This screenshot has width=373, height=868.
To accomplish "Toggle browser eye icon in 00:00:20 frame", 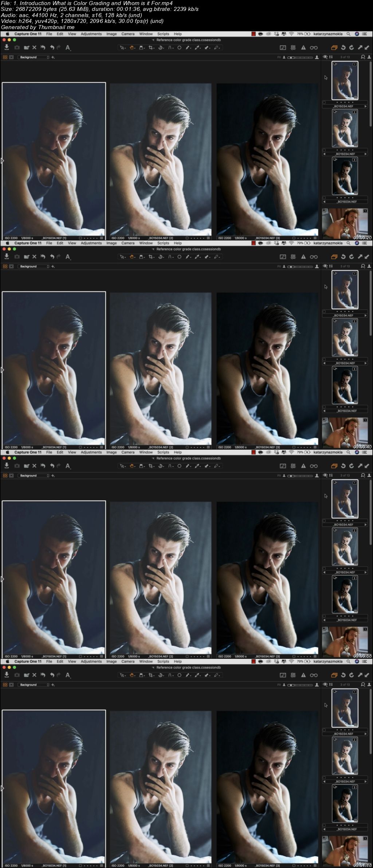I will click(325, 57).
